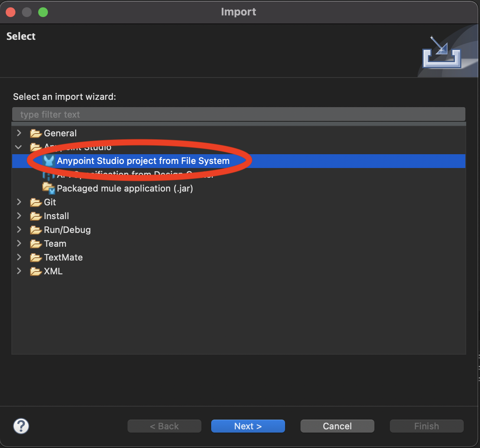Screen dimensions: 480x448
Task: Collapse the Anypoint Studio category
Action: tap(19, 147)
